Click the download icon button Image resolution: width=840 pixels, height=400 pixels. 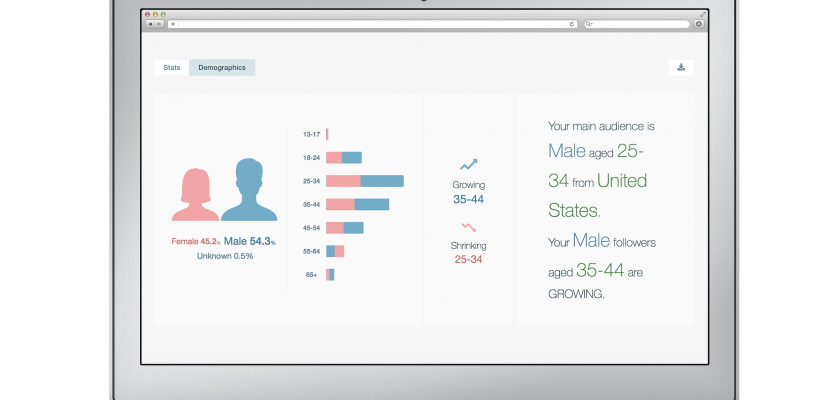pyautogui.click(x=681, y=68)
